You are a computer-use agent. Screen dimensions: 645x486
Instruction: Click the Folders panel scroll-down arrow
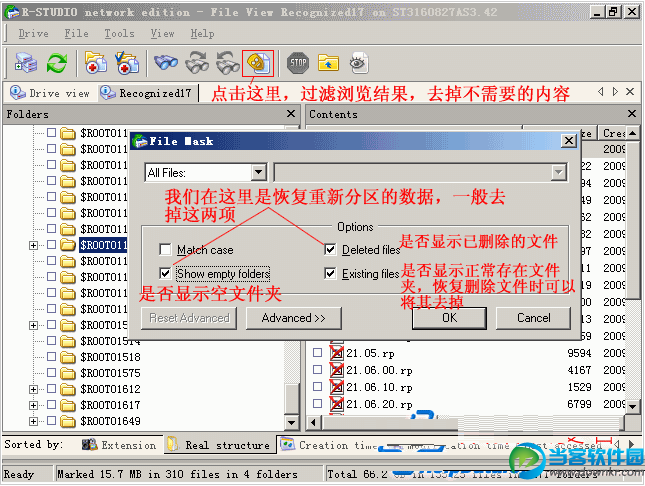pyautogui.click(x=291, y=421)
